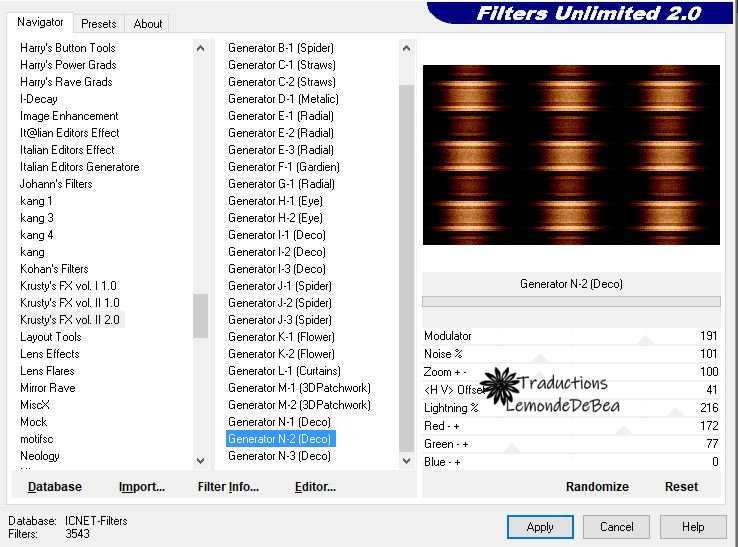This screenshot has height=547, width=738.
Task: Choose Generator L-1 (Curtains) filter
Action: pos(284,371)
